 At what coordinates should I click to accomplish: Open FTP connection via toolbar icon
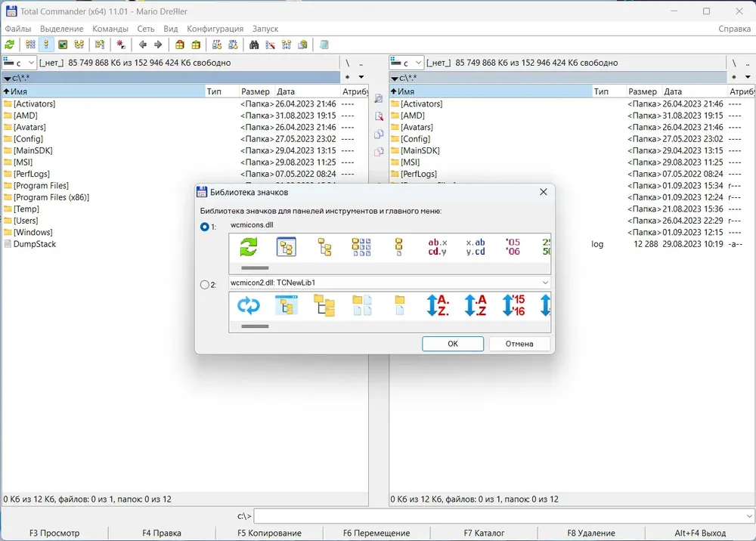(217, 45)
